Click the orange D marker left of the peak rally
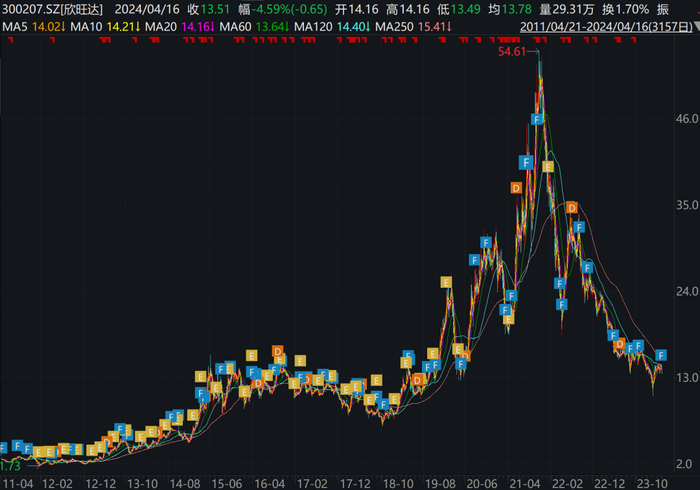700x490 pixels. (x=516, y=188)
